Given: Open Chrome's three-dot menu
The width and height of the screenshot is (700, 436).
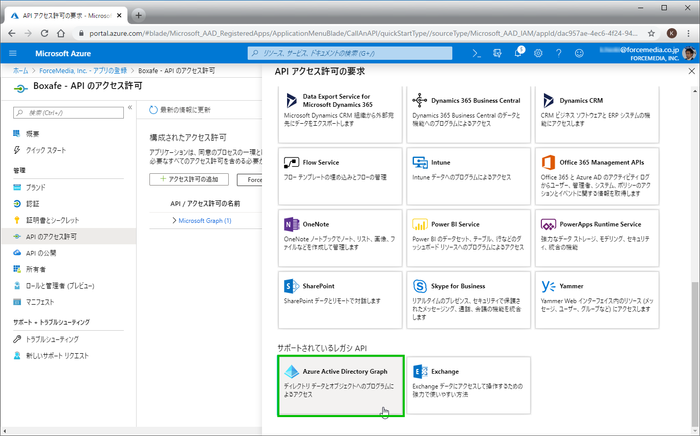Looking at the screenshot, I should pos(689,33).
